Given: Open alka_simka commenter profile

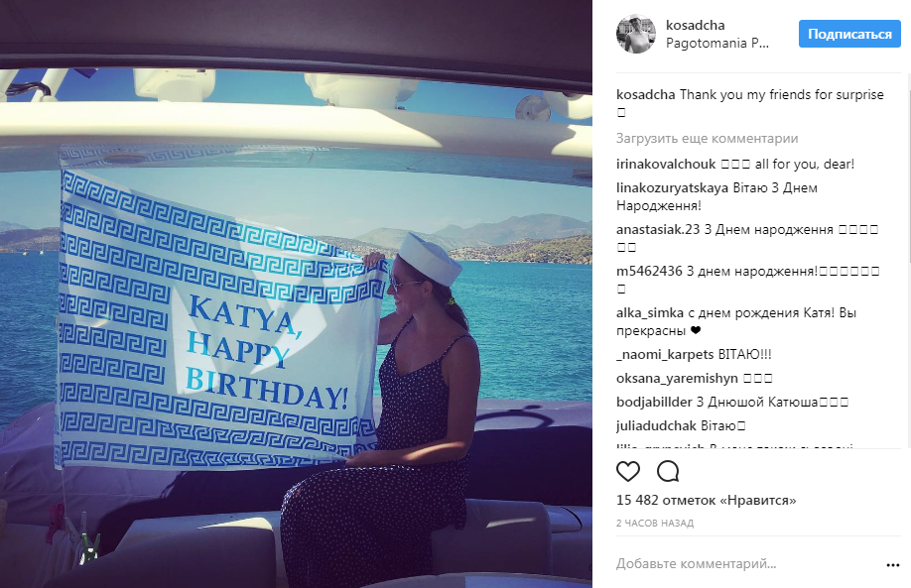Looking at the screenshot, I should pos(650,313).
